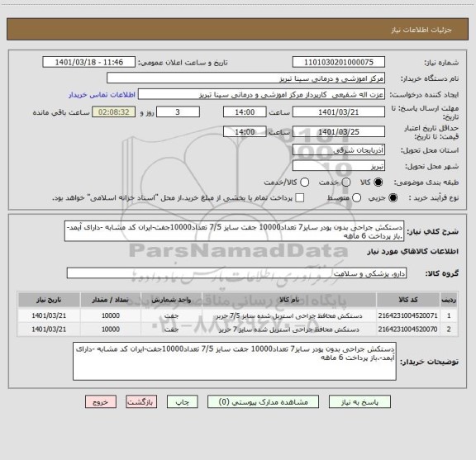Click the unit 'جفت' in row 2
476x460 pixels.
point(171,330)
